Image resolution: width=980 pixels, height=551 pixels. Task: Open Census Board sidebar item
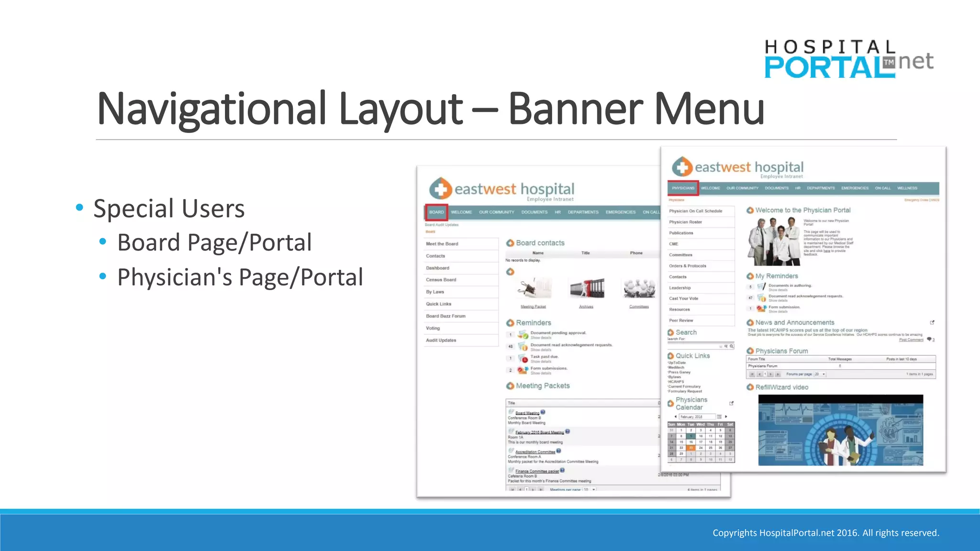(461, 280)
